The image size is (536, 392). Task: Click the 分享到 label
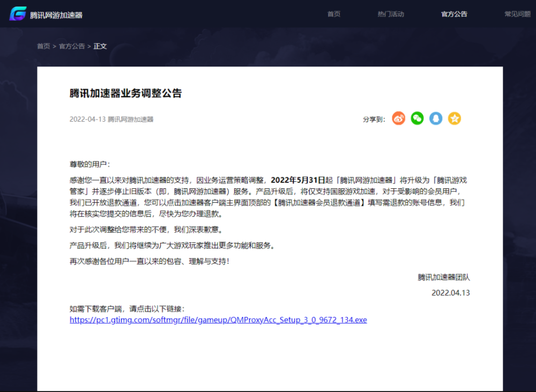(x=374, y=120)
